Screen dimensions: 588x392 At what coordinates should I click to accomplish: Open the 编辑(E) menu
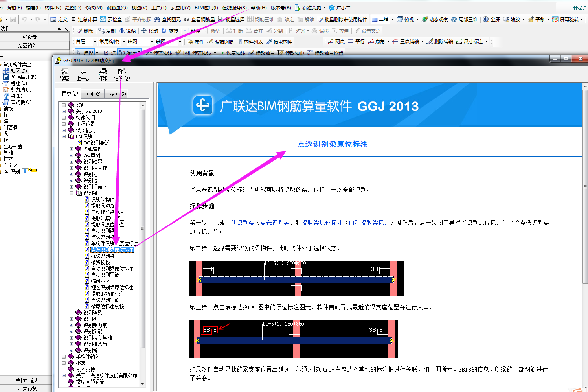14,7
